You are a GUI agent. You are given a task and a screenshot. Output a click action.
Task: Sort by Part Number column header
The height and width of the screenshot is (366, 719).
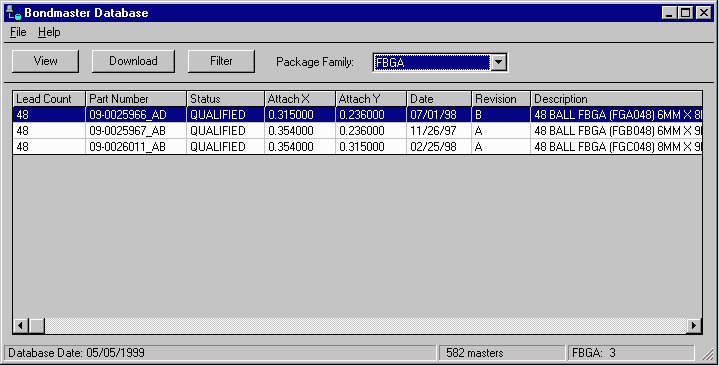point(136,99)
